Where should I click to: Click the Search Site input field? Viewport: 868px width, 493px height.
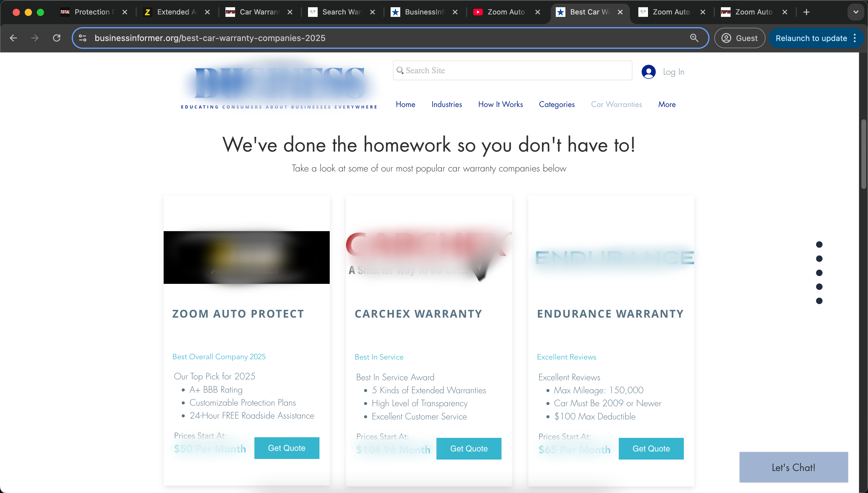tap(512, 71)
